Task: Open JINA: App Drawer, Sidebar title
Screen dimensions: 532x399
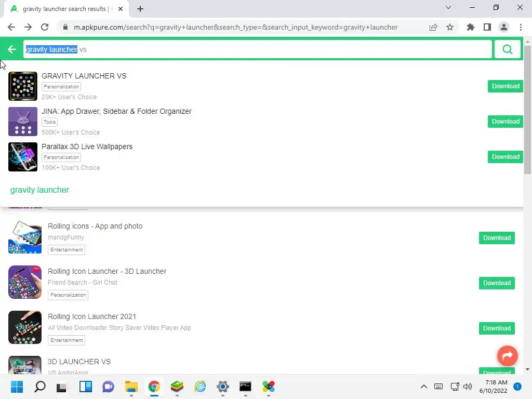Action: click(116, 111)
